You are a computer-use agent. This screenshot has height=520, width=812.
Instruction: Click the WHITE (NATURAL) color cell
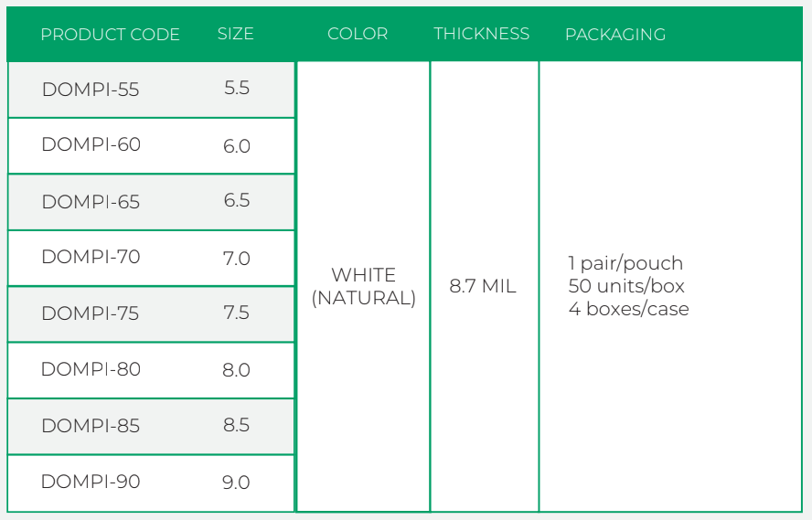pyautogui.click(x=364, y=286)
